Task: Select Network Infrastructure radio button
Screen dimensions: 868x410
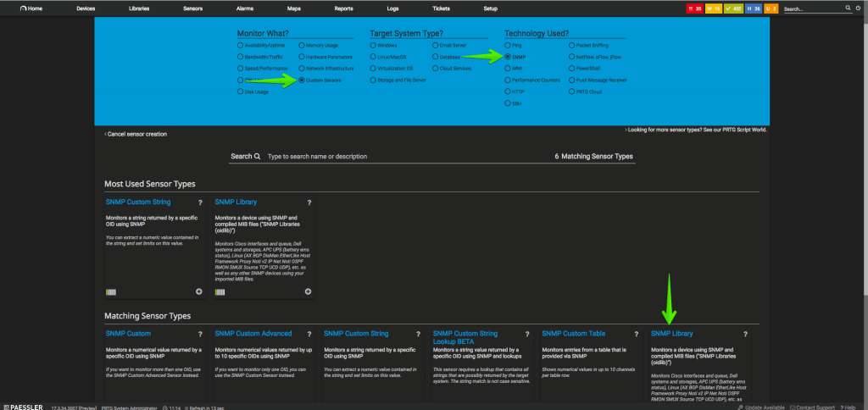Action: (x=302, y=69)
